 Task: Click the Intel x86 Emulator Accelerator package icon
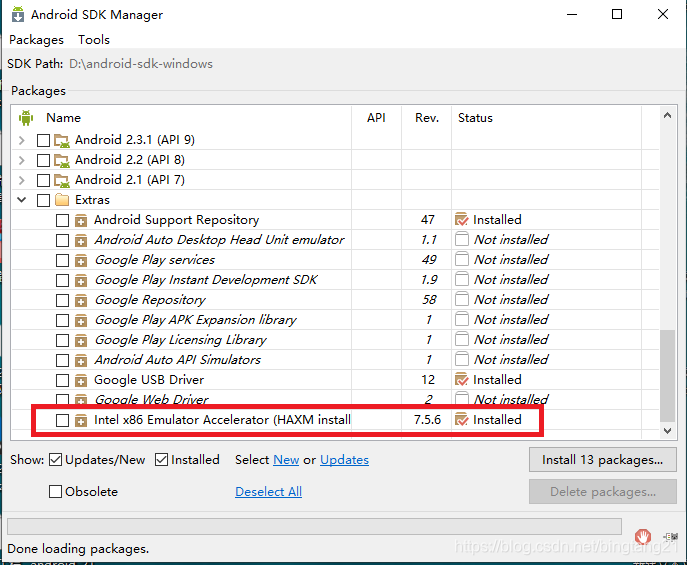[81, 421]
